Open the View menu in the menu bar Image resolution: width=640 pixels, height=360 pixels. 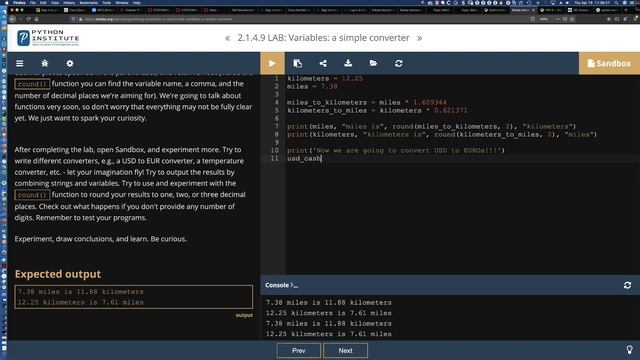pos(54,2)
